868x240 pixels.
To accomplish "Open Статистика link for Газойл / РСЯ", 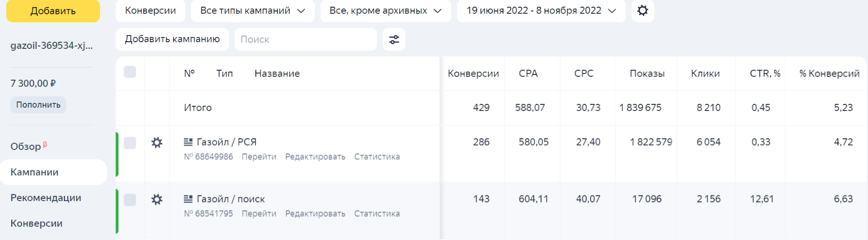I will pyautogui.click(x=376, y=157).
